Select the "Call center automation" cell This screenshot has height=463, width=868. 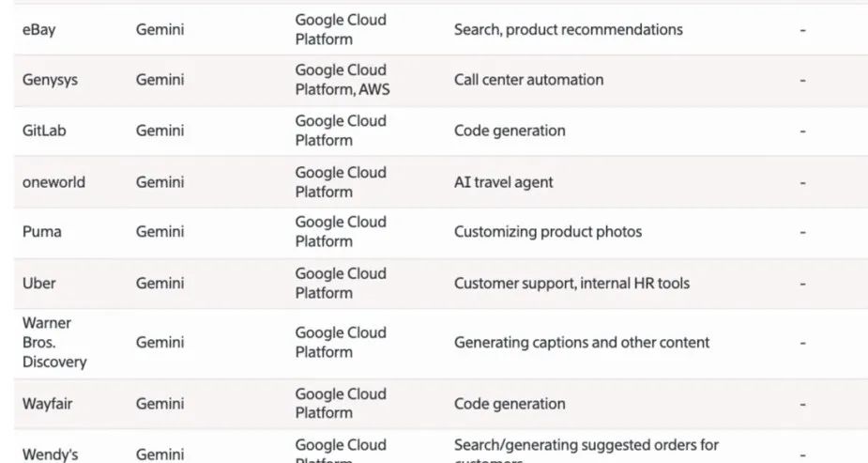pyautogui.click(x=528, y=80)
